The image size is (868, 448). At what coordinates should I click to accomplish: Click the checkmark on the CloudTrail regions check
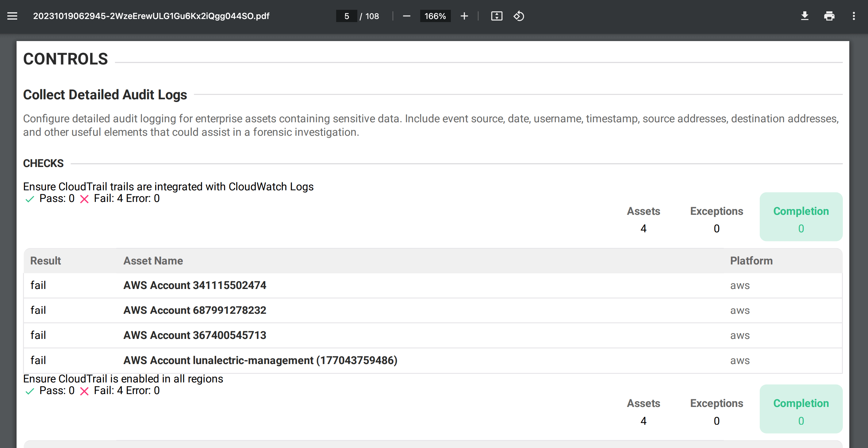coord(29,391)
